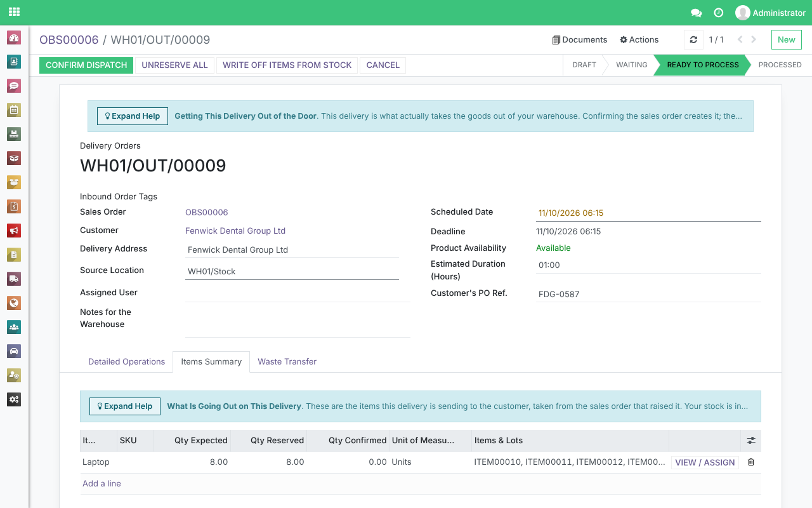Open the conversations icon in top bar
812x508 pixels.
(696, 13)
